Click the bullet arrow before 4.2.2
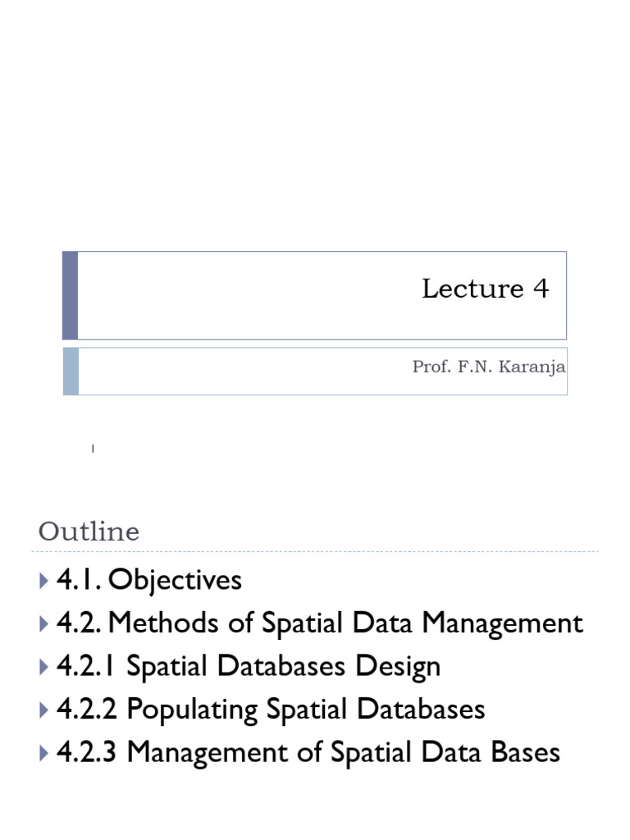 click(43, 710)
